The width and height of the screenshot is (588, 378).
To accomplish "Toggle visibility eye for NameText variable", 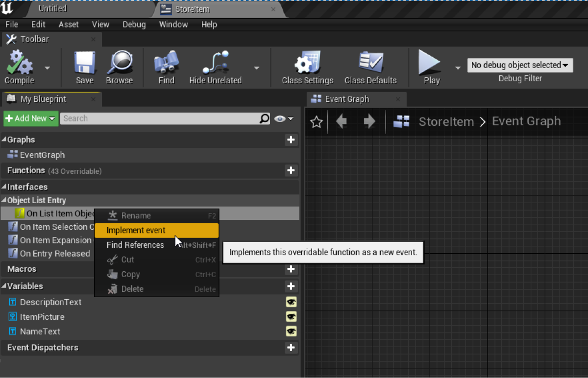I will click(291, 331).
